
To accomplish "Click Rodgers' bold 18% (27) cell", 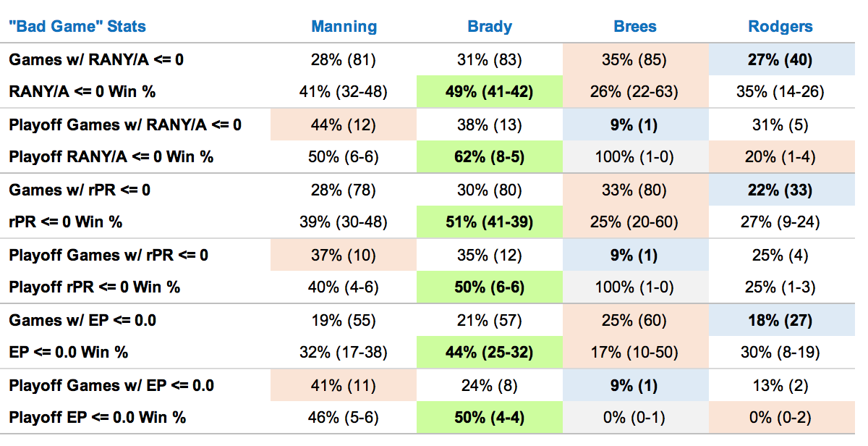I will 780,320.
